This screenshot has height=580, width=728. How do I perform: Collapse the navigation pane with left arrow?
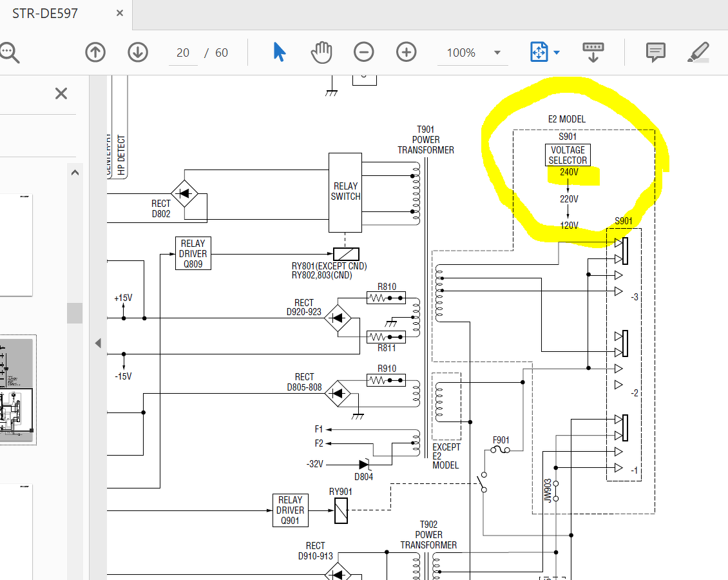tap(98, 343)
